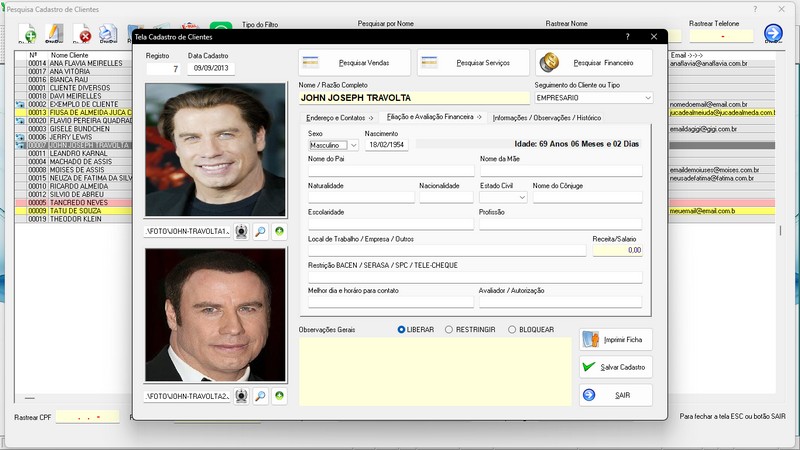Click the webcam icon beside the TRAVOLTA2 photo path

pyautogui.click(x=241, y=396)
